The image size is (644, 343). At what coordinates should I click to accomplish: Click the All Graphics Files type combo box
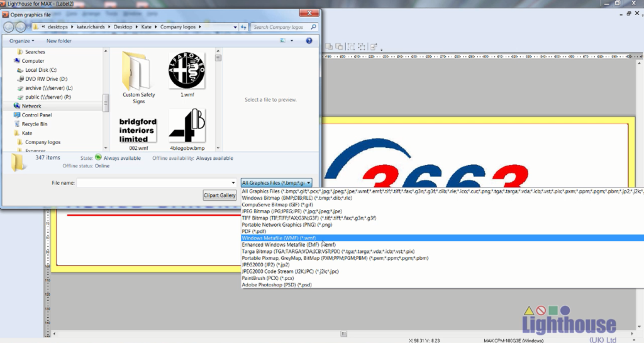tap(277, 183)
